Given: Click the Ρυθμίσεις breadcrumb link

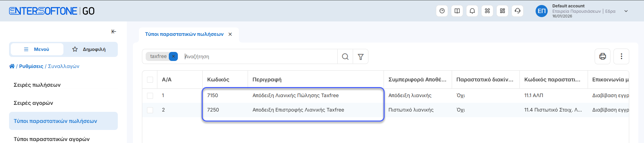Looking at the screenshot, I should (x=31, y=66).
